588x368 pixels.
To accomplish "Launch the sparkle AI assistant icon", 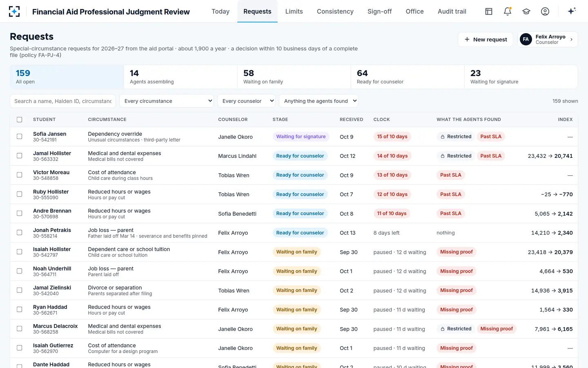I will (572, 11).
